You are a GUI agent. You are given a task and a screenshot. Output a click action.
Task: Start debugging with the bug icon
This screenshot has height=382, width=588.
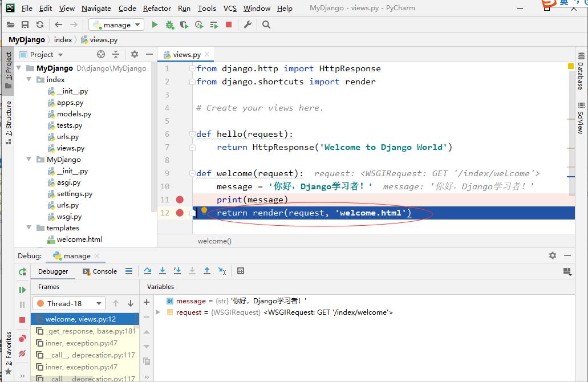coord(169,25)
